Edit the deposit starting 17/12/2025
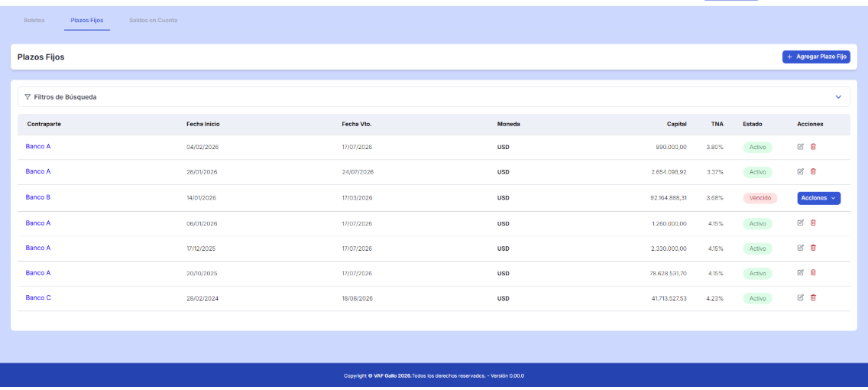Image resolution: width=868 pixels, height=390 pixels. click(x=800, y=248)
